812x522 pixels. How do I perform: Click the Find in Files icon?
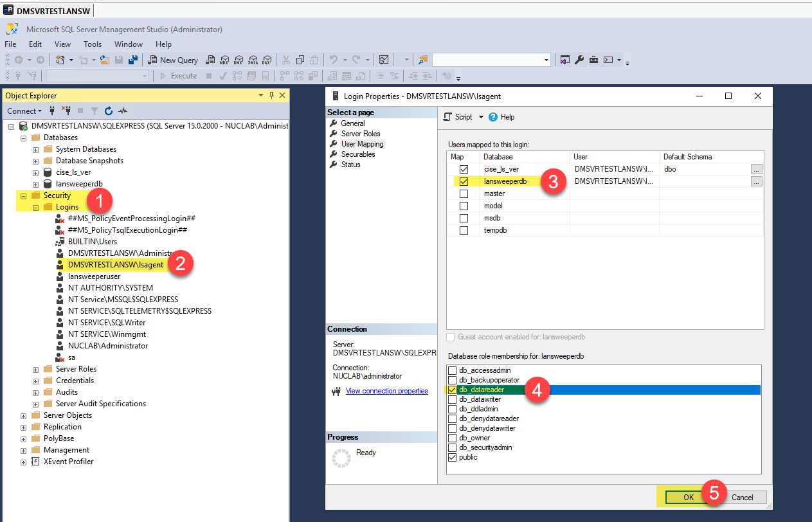click(x=422, y=60)
